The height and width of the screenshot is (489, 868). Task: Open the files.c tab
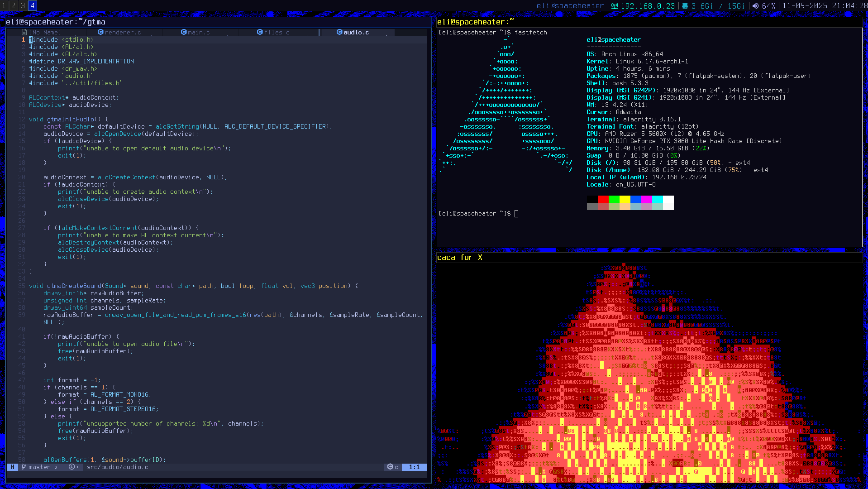[x=276, y=32]
